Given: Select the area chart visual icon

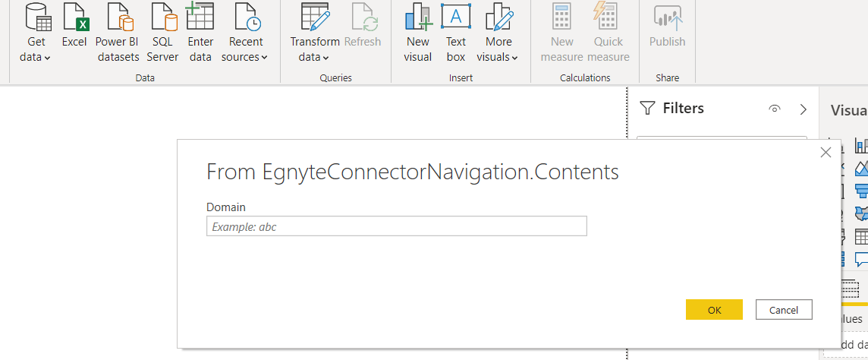Looking at the screenshot, I should pos(861,168).
